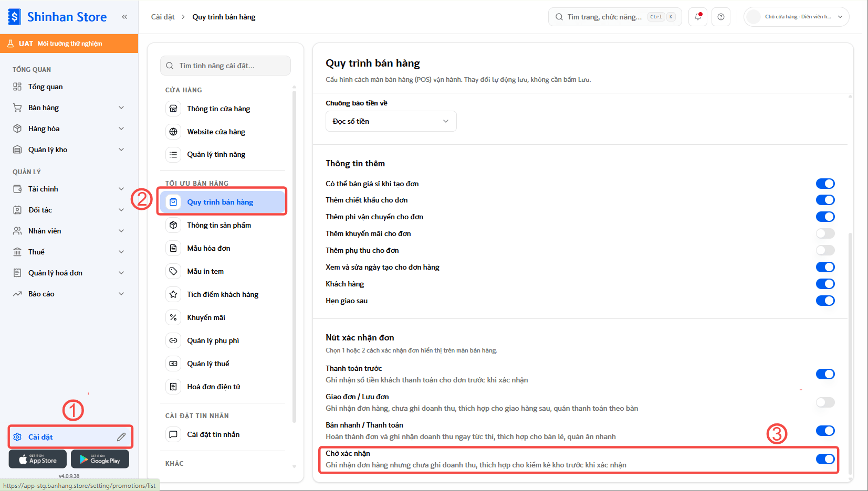Viewport: 868px width, 491px height.
Task: Toggle Có thể bán giá sỉ khi tạo đơn
Action: [825, 184]
